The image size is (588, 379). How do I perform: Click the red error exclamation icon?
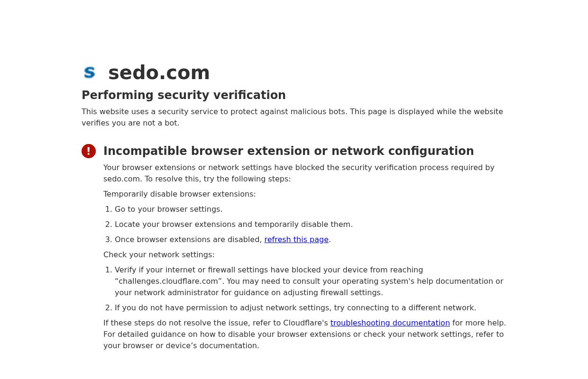click(x=89, y=151)
